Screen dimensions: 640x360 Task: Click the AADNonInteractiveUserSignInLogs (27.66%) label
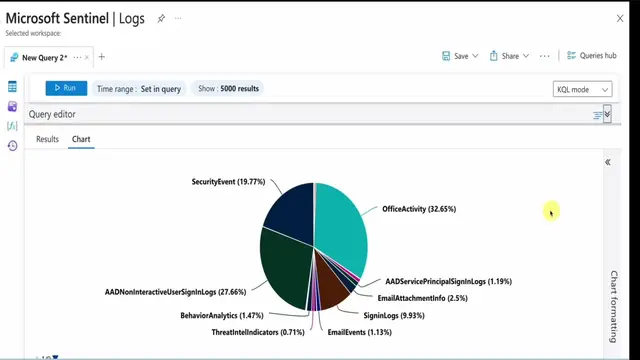pos(176,292)
